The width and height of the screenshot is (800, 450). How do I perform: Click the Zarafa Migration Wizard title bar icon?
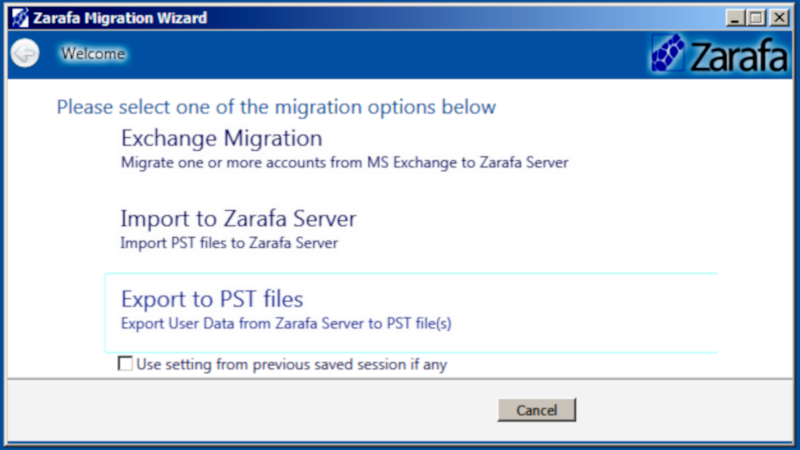coord(19,17)
